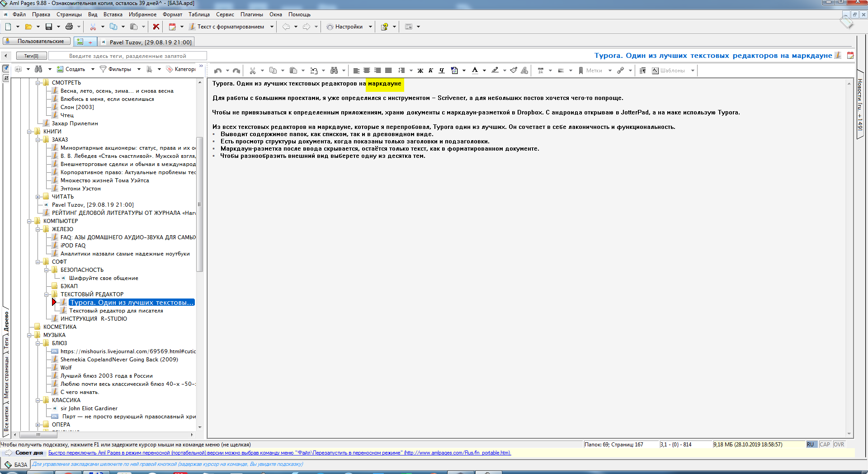
Task: Collapse the ТЕКСТОВЫЙ РЕДАКТОР folder node
Action: [x=47, y=294]
